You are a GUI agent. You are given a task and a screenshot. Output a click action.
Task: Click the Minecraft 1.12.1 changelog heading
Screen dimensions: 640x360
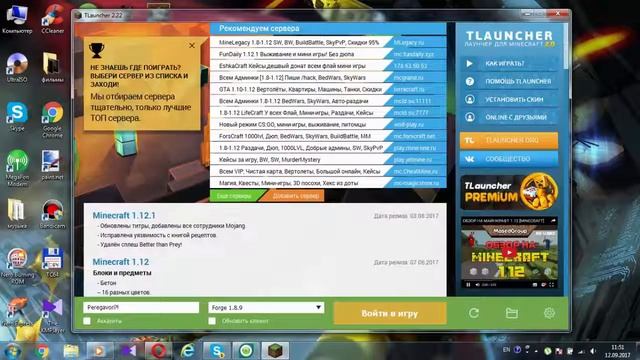[124, 216]
